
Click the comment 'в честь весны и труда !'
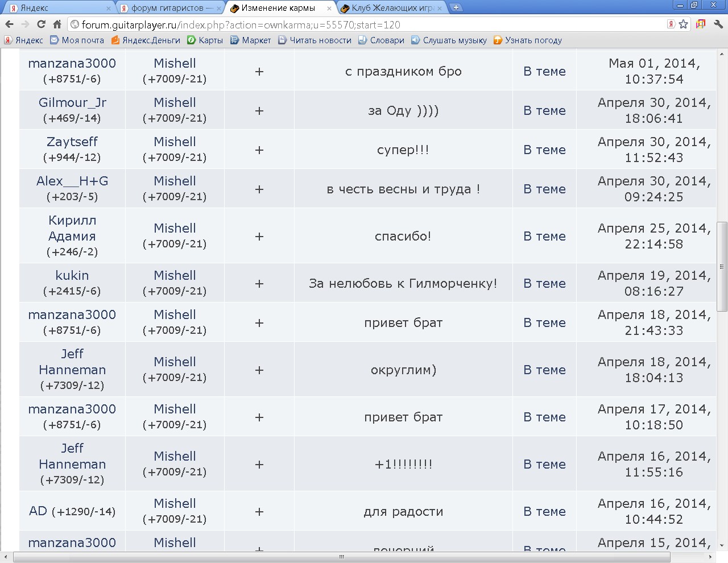403,189
